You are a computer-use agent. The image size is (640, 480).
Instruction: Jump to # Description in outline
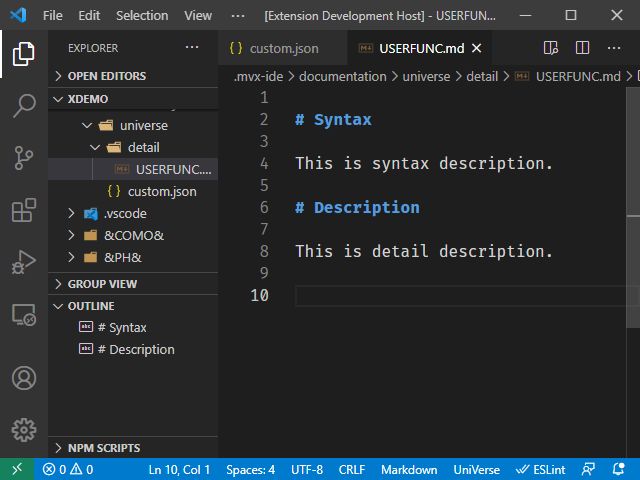pos(133,349)
